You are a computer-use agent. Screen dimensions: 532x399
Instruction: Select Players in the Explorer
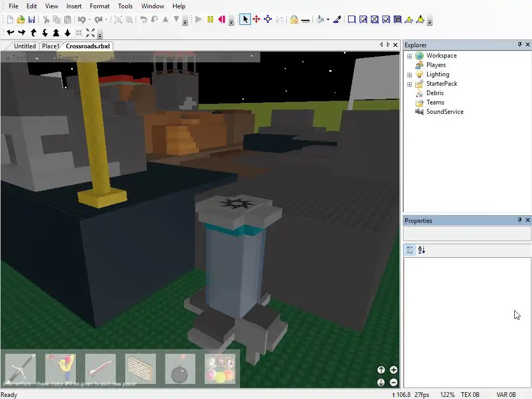point(436,65)
